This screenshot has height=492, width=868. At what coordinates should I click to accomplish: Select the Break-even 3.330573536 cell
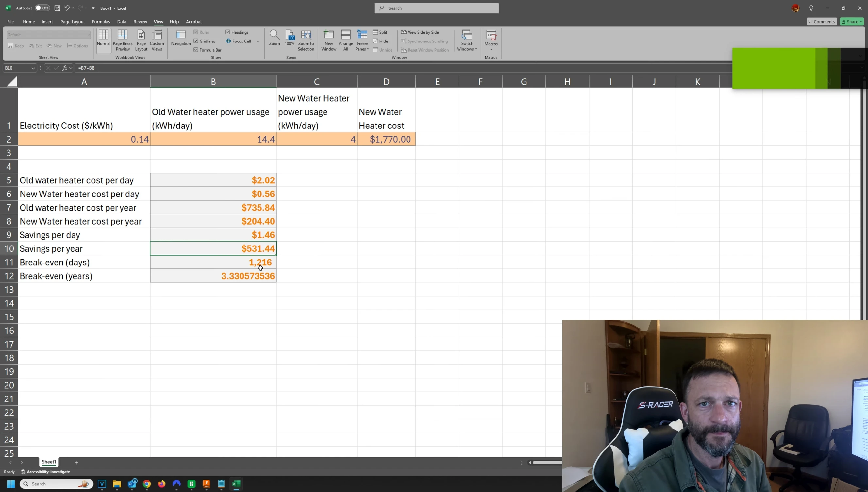click(x=213, y=276)
